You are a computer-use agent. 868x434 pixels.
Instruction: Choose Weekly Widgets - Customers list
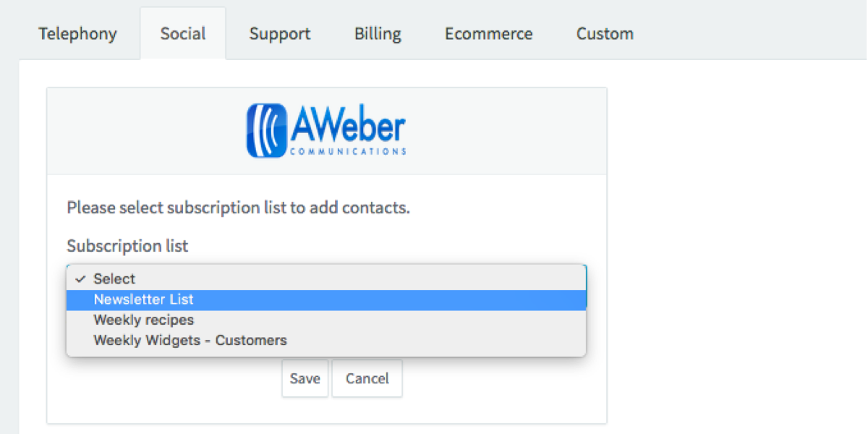[190, 340]
